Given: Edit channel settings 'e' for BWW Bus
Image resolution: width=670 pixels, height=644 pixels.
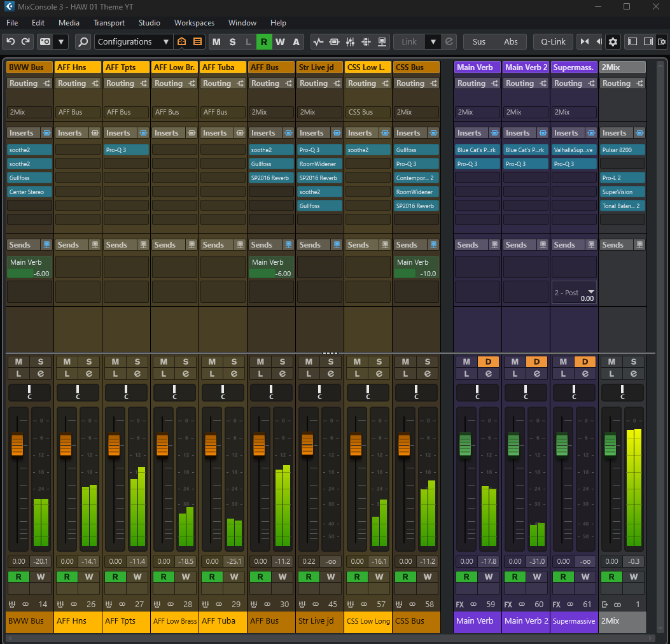Looking at the screenshot, I should [x=40, y=374].
